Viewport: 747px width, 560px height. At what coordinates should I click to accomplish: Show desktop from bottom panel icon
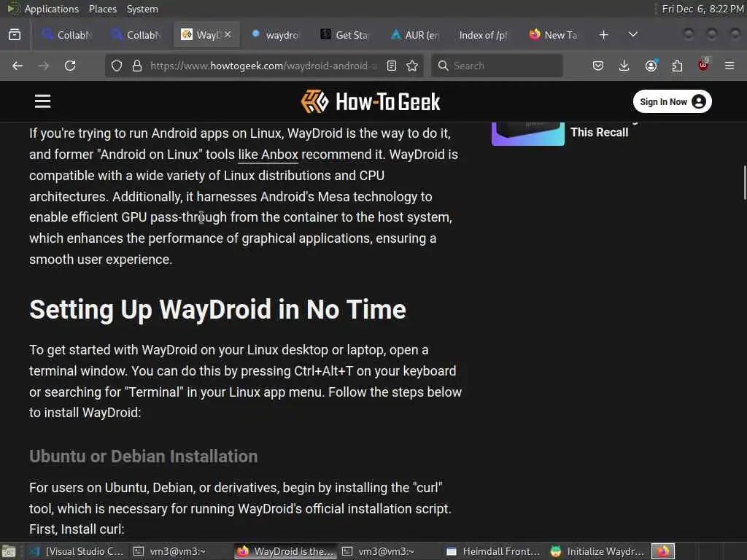point(9,551)
